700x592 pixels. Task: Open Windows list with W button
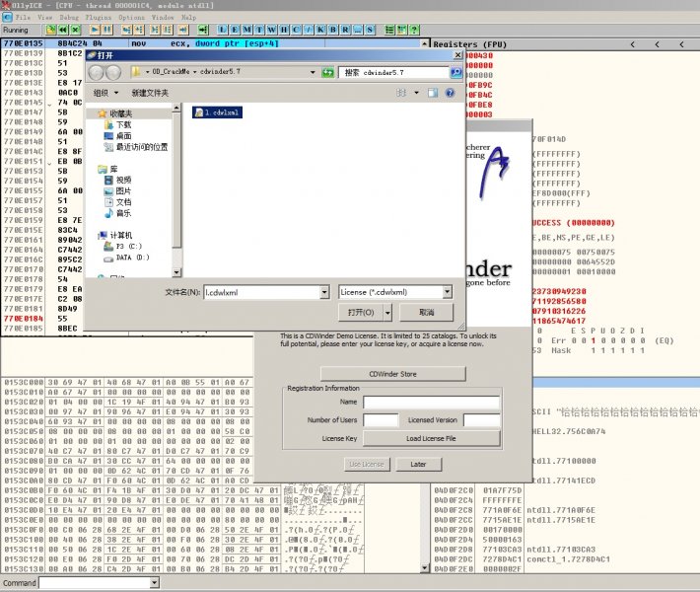pos(271,30)
